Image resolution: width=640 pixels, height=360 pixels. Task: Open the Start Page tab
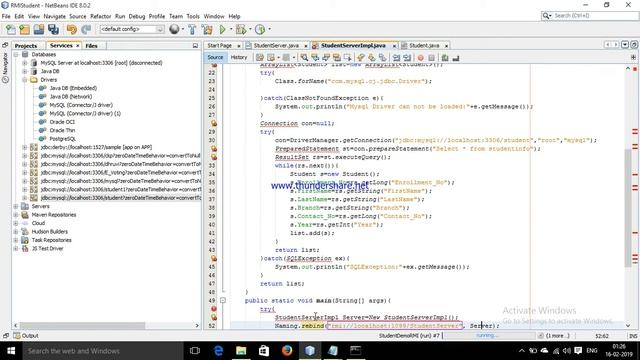(220, 45)
